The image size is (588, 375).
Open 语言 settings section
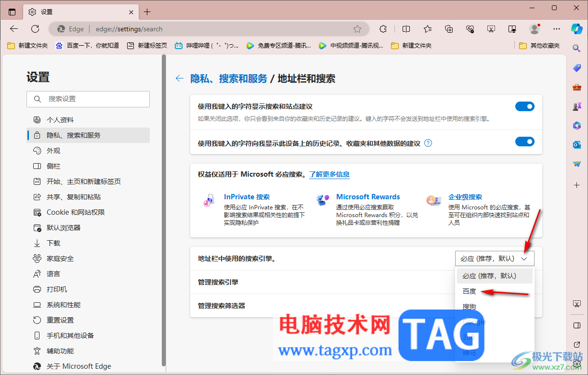(88, 274)
